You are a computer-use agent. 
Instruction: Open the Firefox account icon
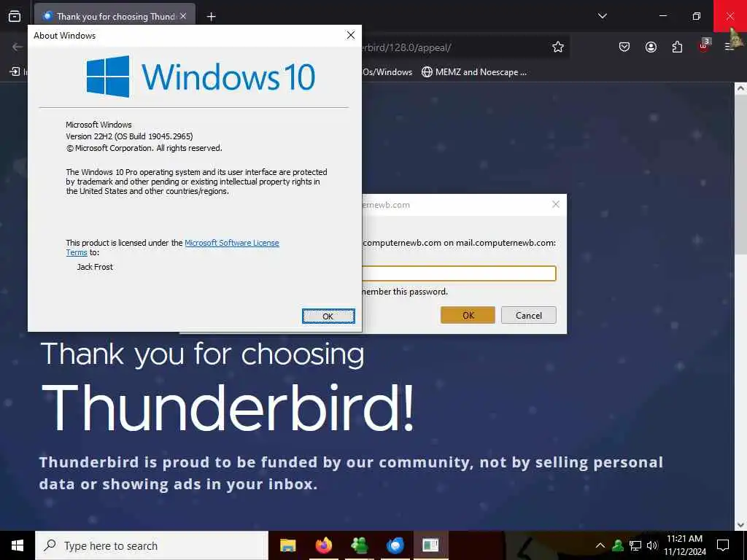tap(651, 47)
